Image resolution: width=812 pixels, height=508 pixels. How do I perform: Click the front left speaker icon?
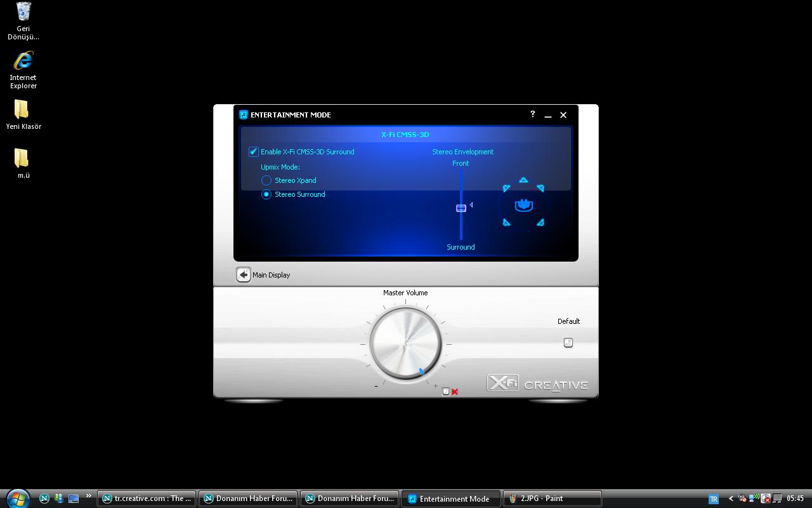coord(506,188)
